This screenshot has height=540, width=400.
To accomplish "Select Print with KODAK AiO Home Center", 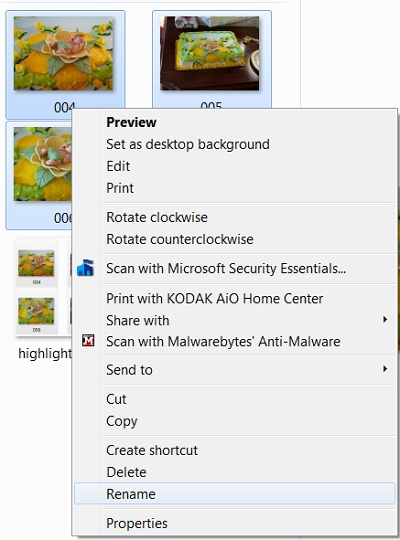I will tap(215, 299).
